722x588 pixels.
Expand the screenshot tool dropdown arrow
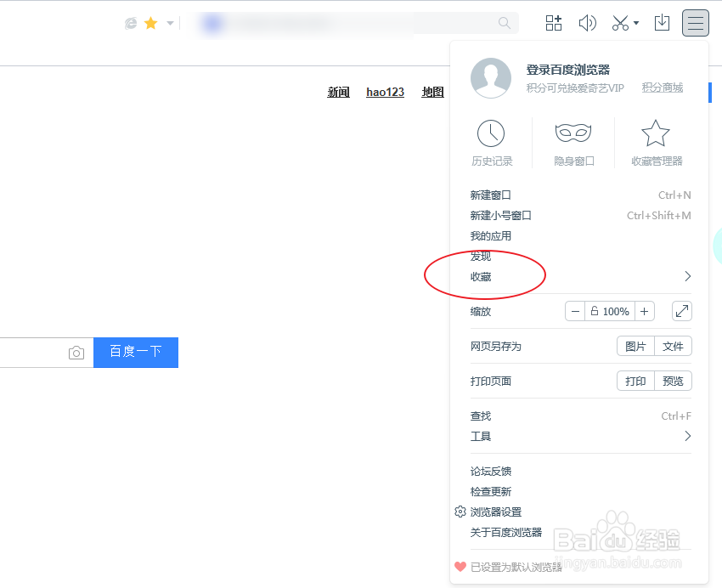click(636, 23)
